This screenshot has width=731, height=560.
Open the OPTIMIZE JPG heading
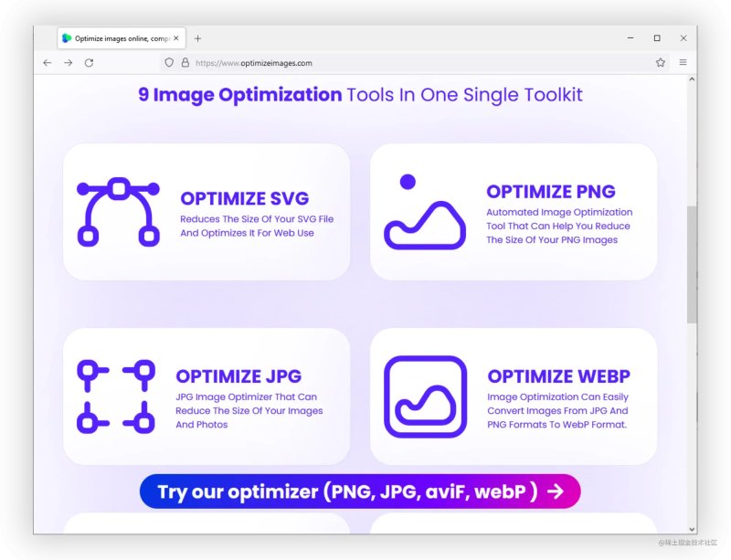click(x=238, y=376)
